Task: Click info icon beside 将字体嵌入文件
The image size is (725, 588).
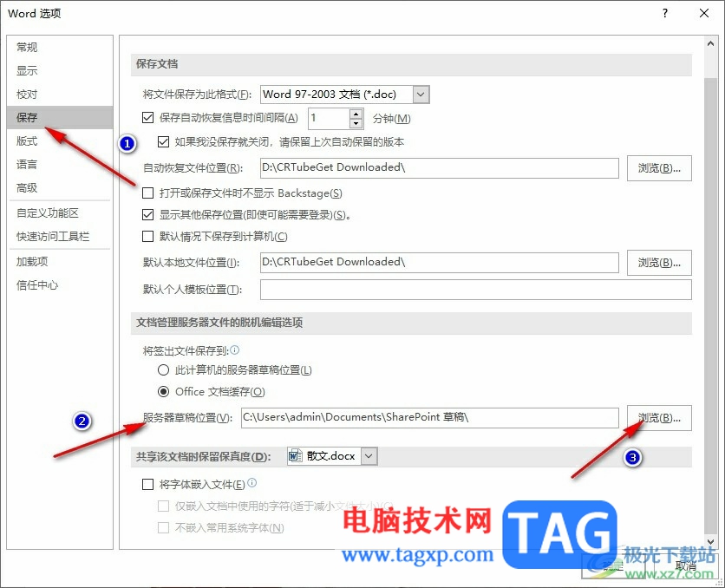Action: tap(252, 483)
